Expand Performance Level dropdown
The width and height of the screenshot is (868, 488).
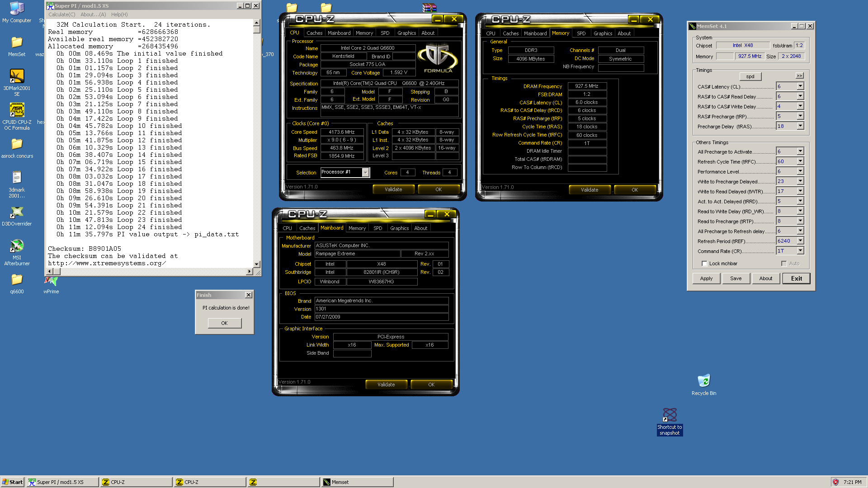(800, 171)
